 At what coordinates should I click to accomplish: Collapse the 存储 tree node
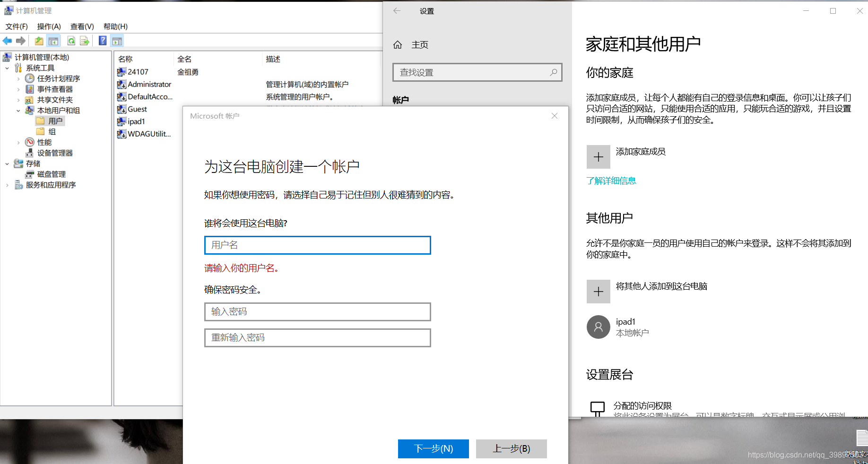point(7,163)
